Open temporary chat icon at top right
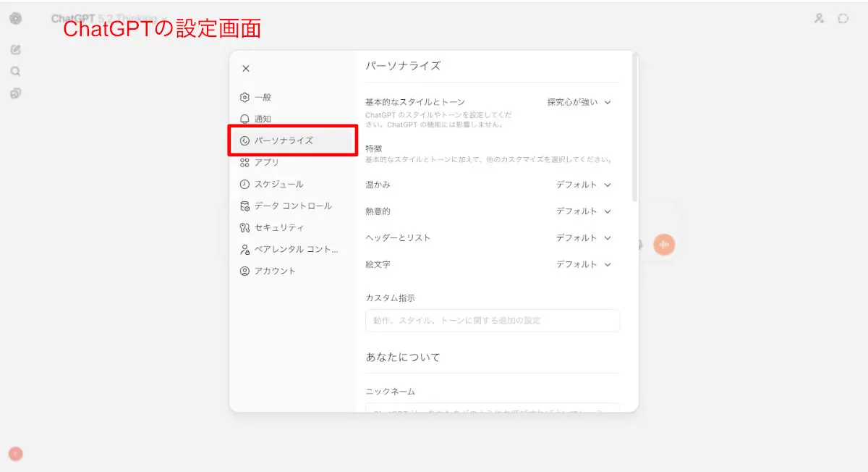The width and height of the screenshot is (868, 472). coord(843,19)
